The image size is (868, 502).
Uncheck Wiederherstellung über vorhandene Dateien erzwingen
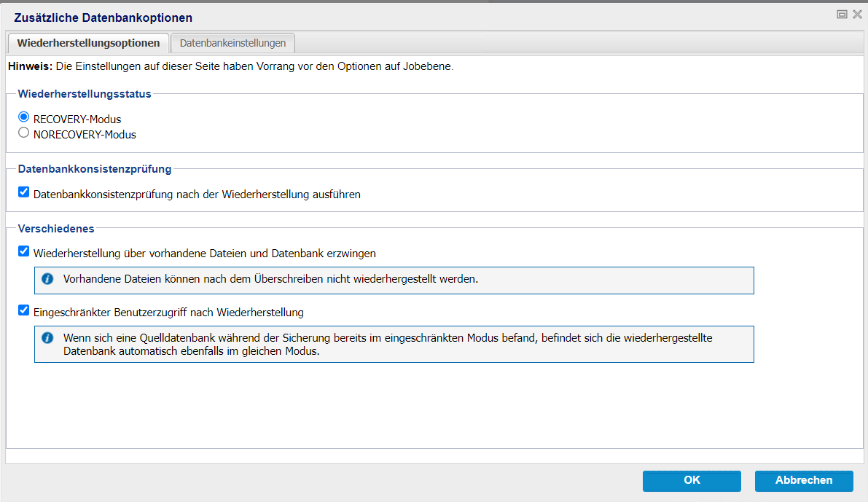(24, 252)
